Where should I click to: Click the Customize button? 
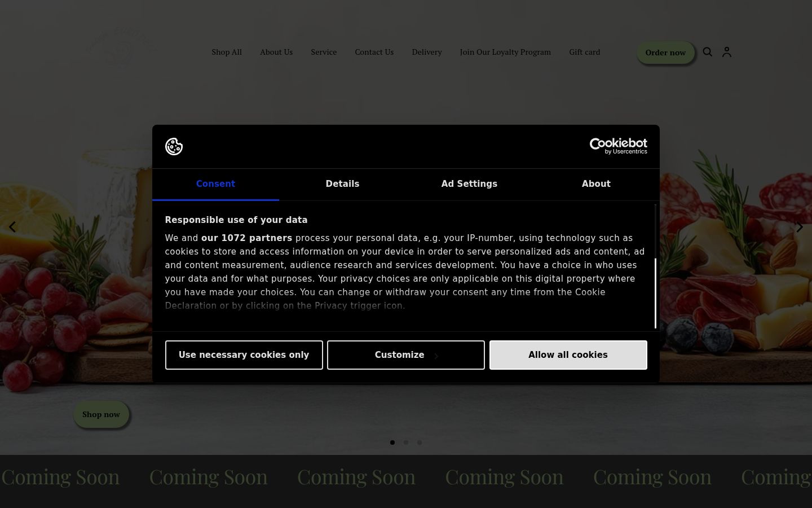[406, 355]
